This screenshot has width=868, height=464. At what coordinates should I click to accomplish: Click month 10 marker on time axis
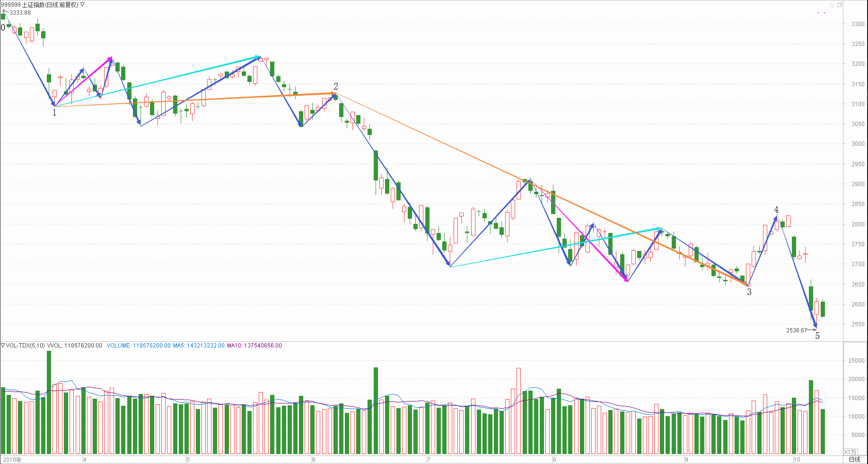point(797,460)
